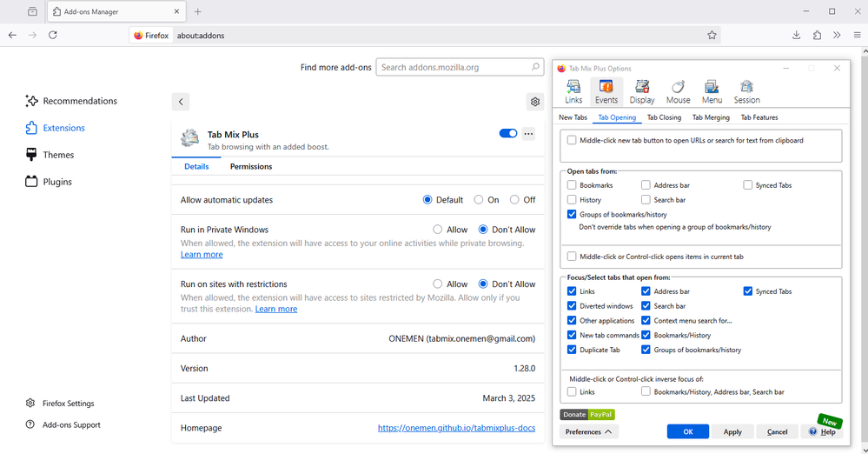Image resolution: width=868 pixels, height=454 pixels.
Task: Open the Session options panel
Action: [x=746, y=91]
